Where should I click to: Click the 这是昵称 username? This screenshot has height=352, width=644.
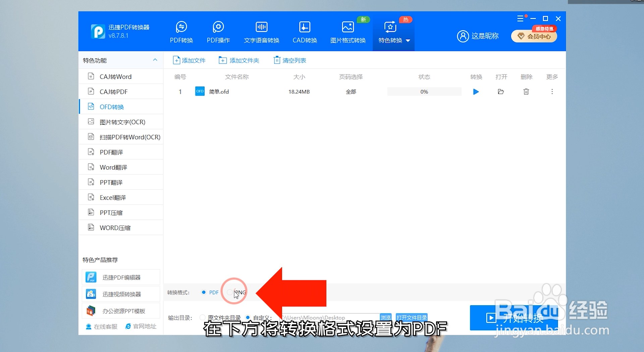(x=485, y=36)
